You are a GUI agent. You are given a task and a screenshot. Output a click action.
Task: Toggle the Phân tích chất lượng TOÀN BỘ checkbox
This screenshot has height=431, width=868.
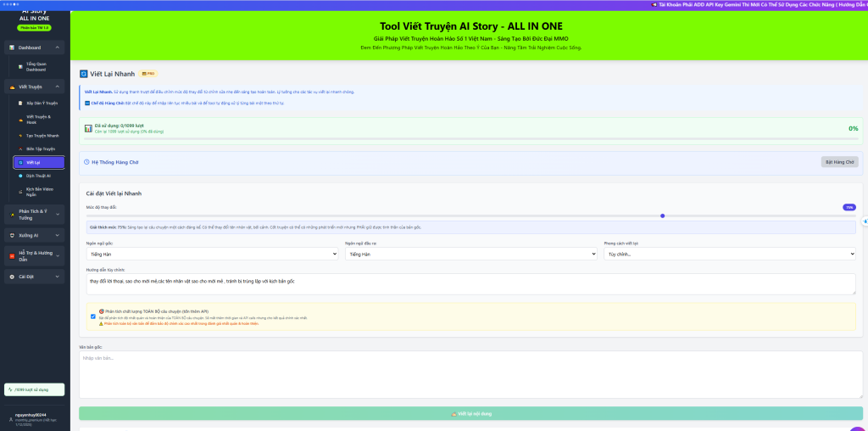point(92,316)
